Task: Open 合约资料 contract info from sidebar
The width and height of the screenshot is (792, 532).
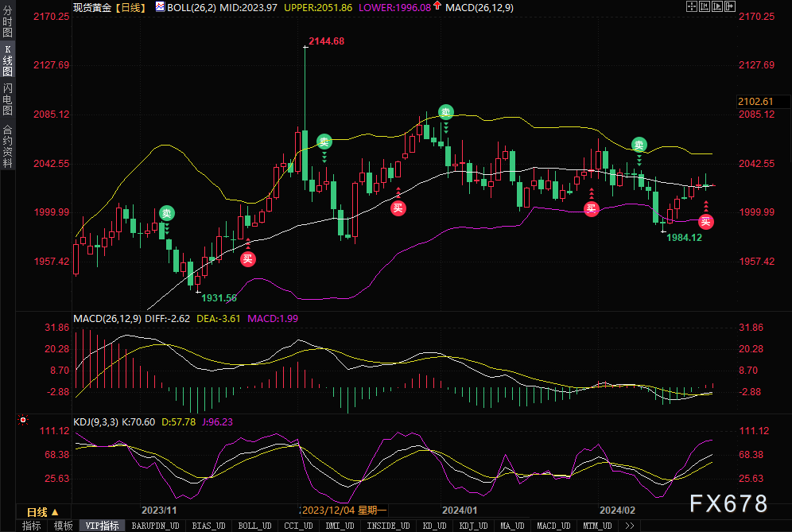Action: (x=7, y=146)
